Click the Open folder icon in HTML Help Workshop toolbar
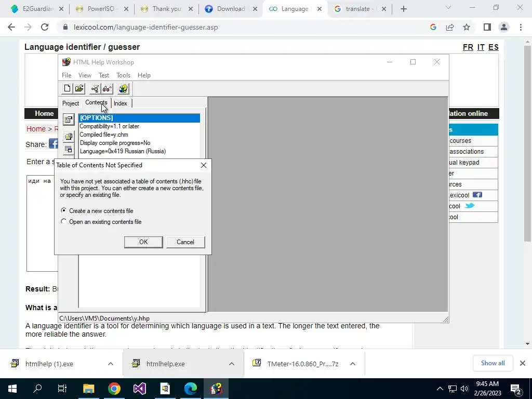 coord(79,88)
